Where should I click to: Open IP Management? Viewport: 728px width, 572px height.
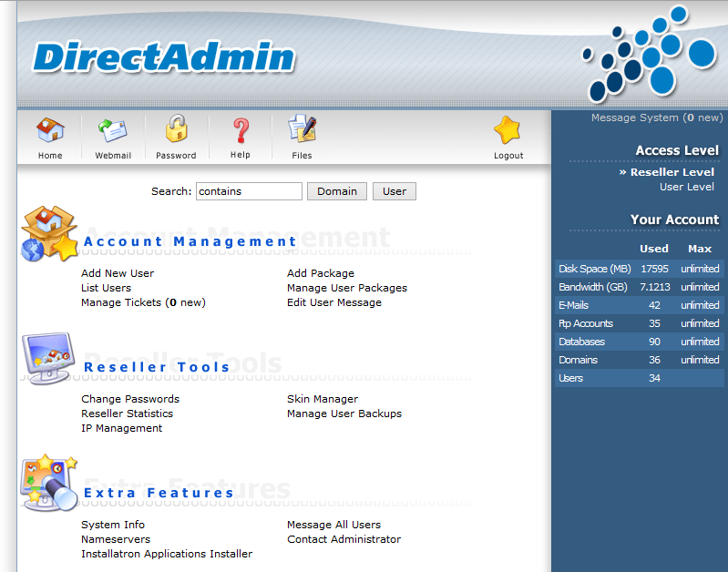click(122, 428)
